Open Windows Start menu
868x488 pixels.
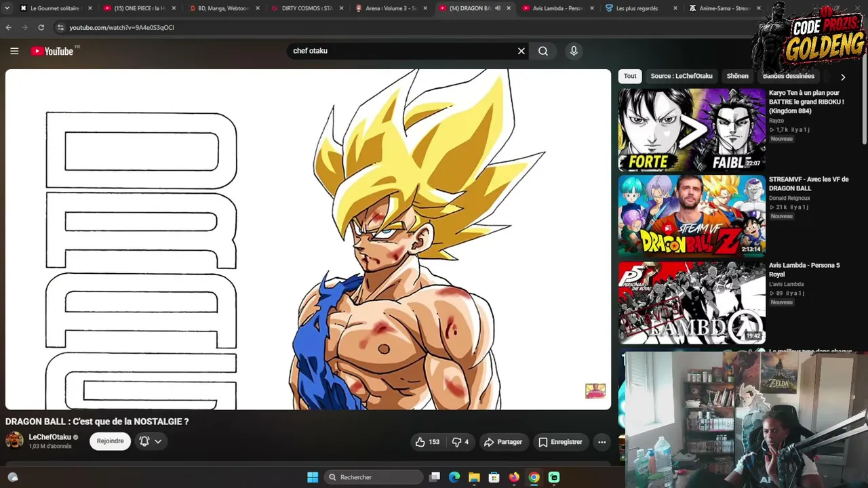coord(313,477)
